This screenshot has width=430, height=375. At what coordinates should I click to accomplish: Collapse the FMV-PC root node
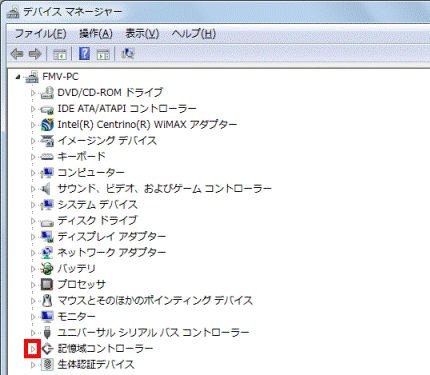click(18, 77)
